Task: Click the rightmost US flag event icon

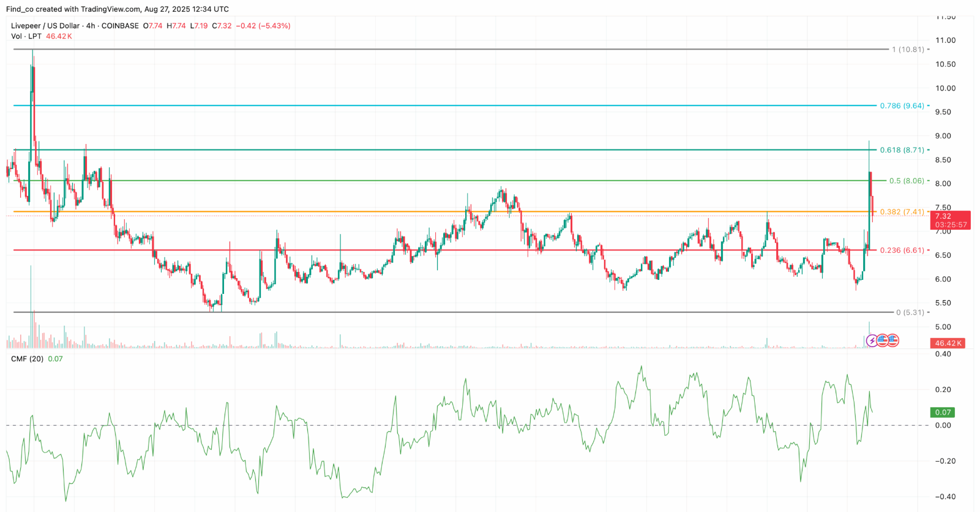Action: pos(892,341)
